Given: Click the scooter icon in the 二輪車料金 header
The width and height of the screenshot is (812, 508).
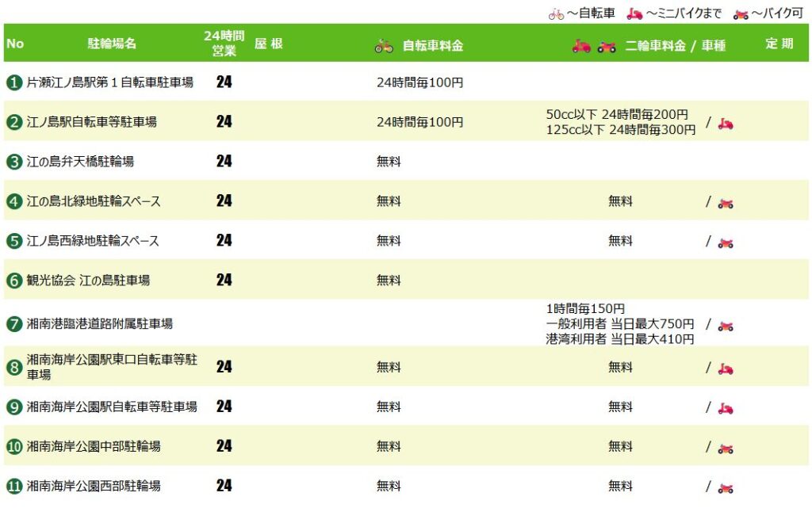Looking at the screenshot, I should click(581, 46).
